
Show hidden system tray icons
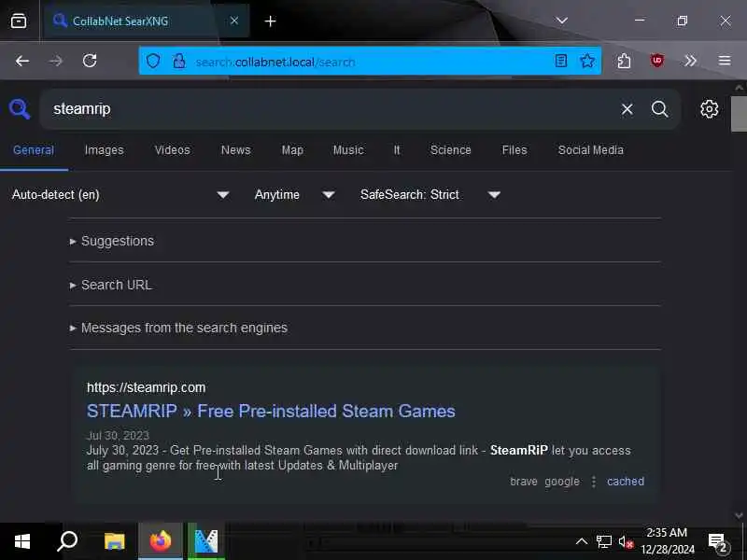pos(581,541)
